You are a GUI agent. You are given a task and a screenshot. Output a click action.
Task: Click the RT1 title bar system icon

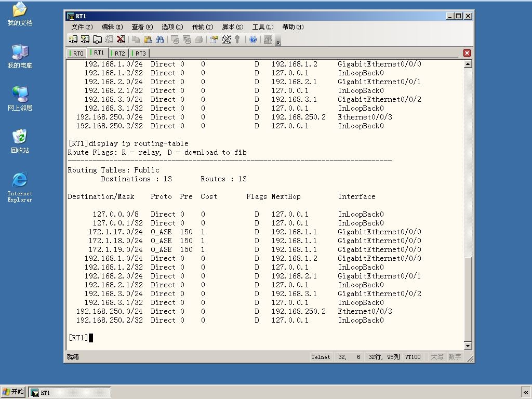(x=71, y=16)
